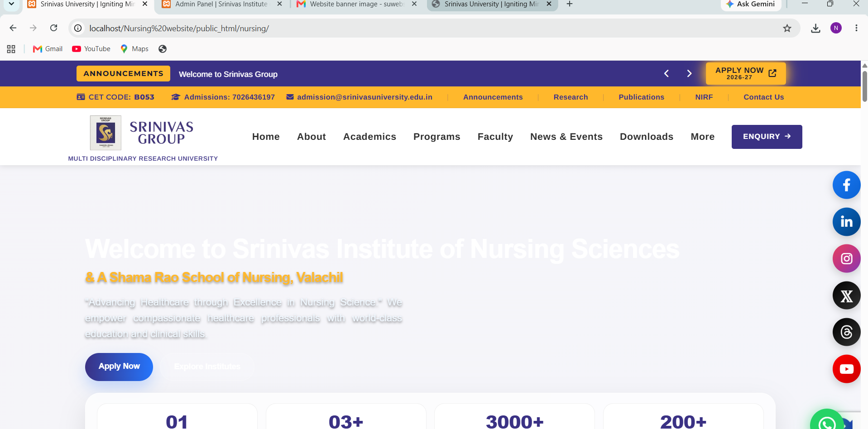The height and width of the screenshot is (429, 868).
Task: Click the 3000+ statistic card
Action: pyautogui.click(x=514, y=417)
